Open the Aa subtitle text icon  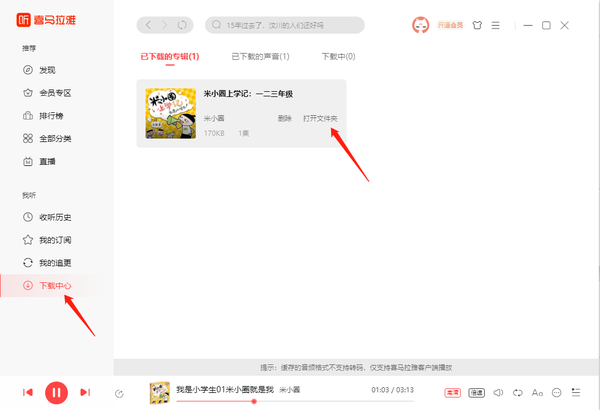[x=537, y=392]
